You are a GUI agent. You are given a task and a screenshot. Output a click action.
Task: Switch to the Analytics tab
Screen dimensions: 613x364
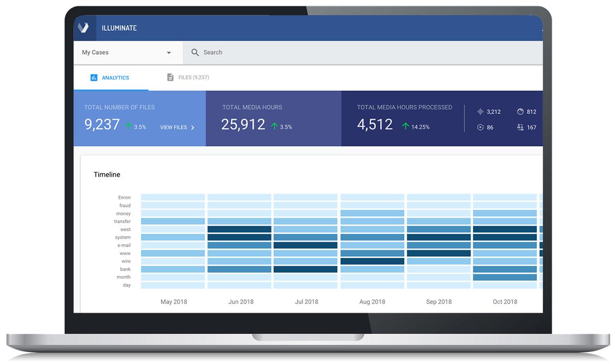click(x=111, y=78)
